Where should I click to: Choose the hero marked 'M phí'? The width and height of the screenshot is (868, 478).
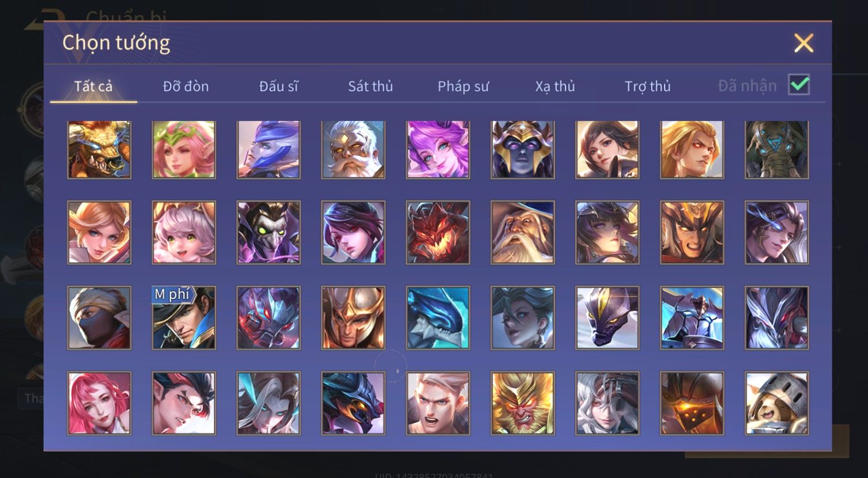(184, 318)
